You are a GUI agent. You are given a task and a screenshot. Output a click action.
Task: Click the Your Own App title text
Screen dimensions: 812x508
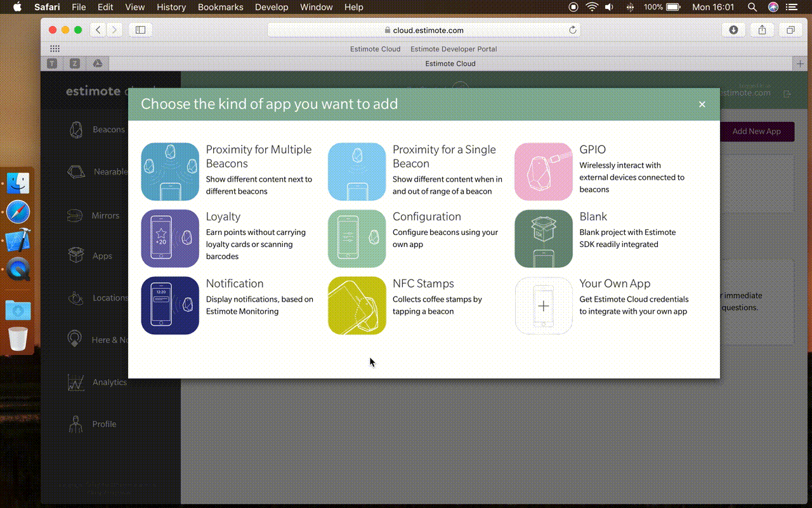615,284
